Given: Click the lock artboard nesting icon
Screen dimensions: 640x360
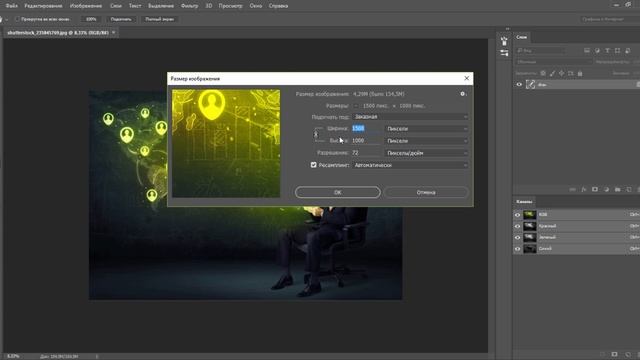Looking at the screenshot, I should pyautogui.click(x=571, y=73).
